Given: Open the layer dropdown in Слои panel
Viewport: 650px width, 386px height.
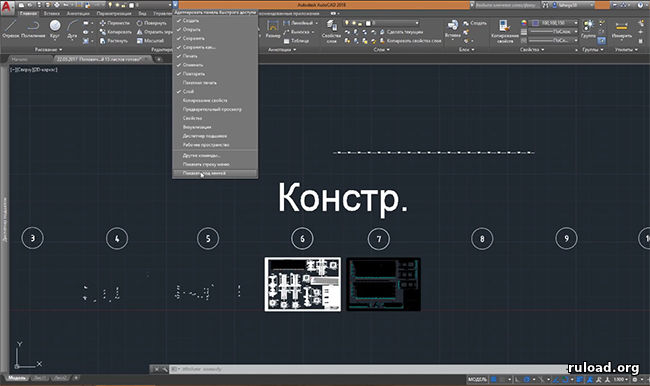Looking at the screenshot, I should point(417,23).
